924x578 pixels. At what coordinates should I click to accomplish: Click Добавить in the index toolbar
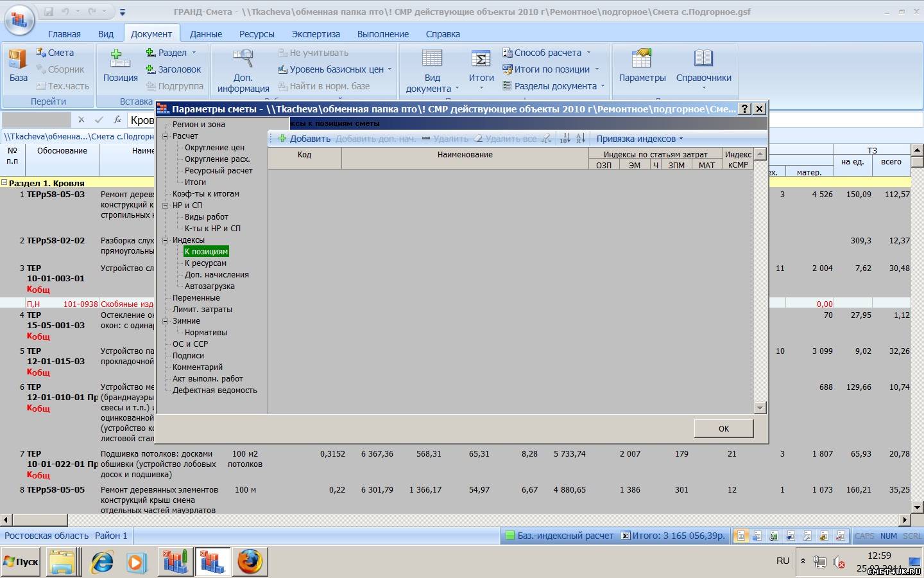pyautogui.click(x=304, y=139)
